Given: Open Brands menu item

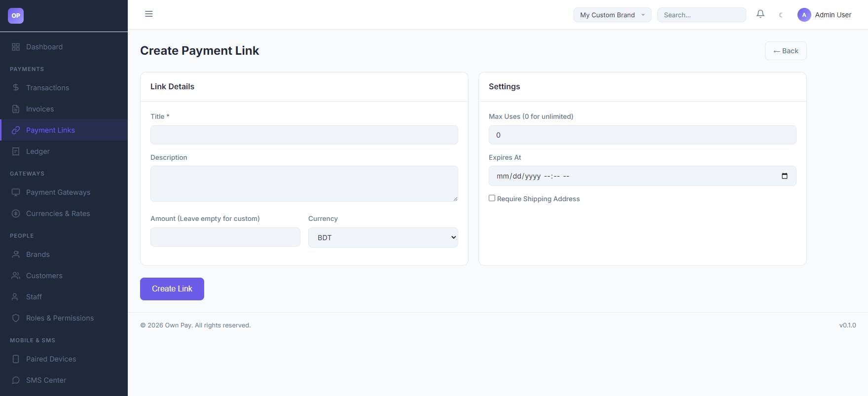Looking at the screenshot, I should tap(64, 254).
